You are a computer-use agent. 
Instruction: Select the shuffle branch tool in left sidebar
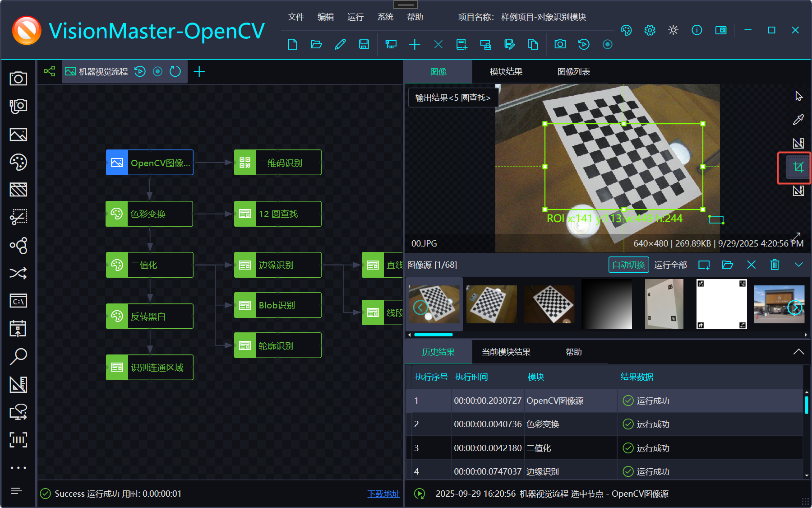tap(18, 273)
